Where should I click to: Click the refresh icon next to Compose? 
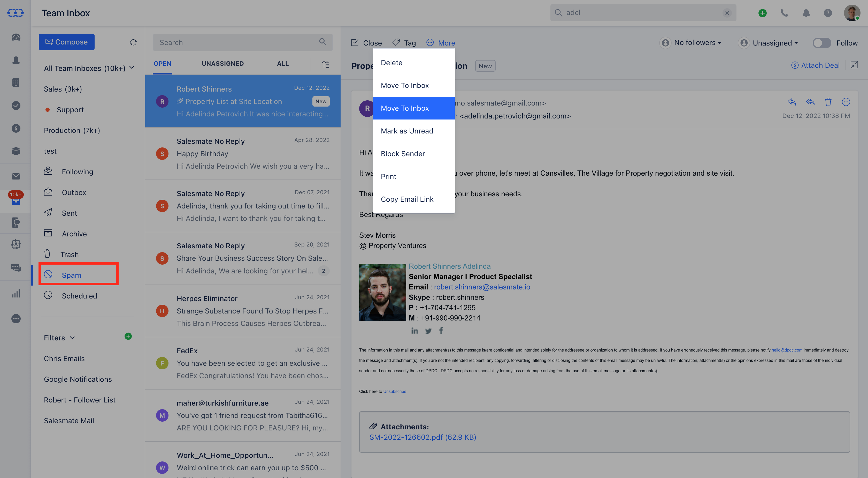(133, 42)
